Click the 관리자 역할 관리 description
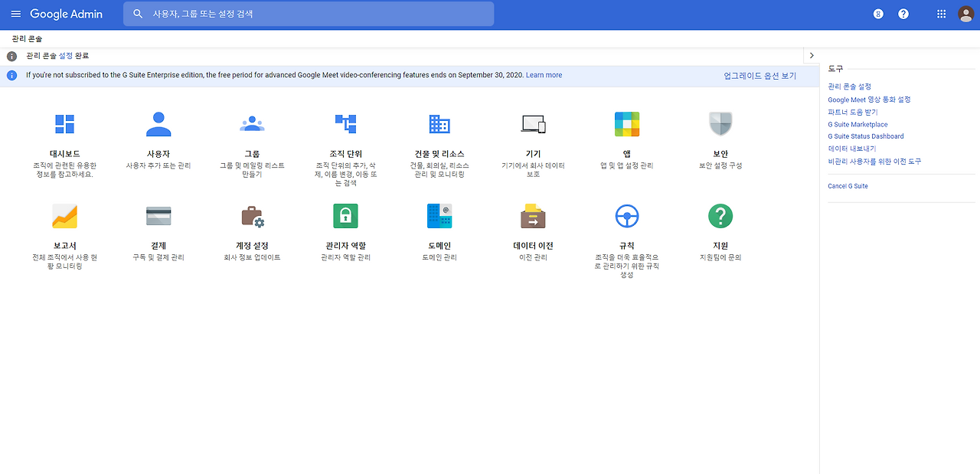Image resolution: width=980 pixels, height=474 pixels. (x=346, y=257)
